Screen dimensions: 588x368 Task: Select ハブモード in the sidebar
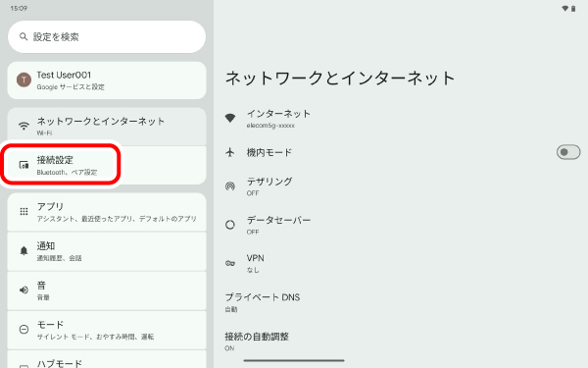click(x=107, y=360)
